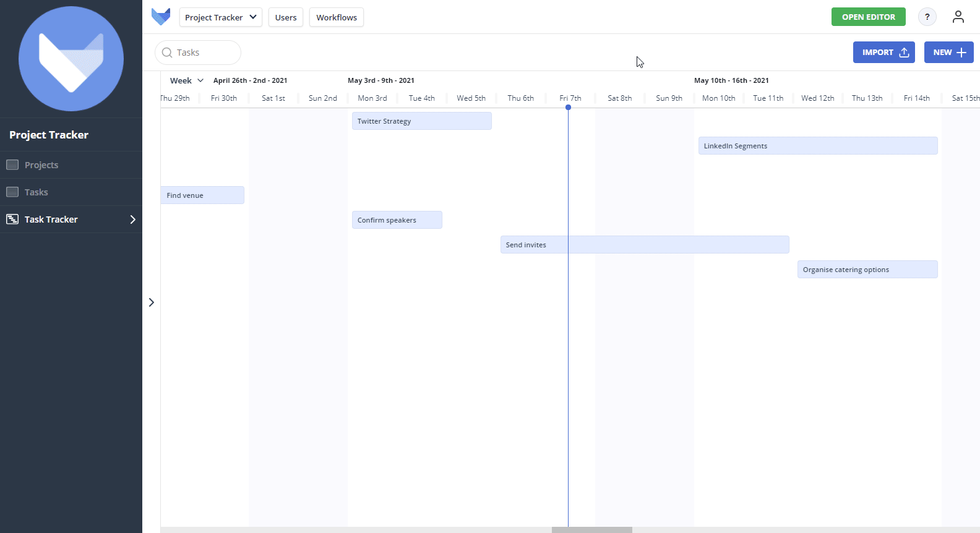Click the Projects list icon in sidebar
Screen dimensions: 980x533
pos(12,165)
